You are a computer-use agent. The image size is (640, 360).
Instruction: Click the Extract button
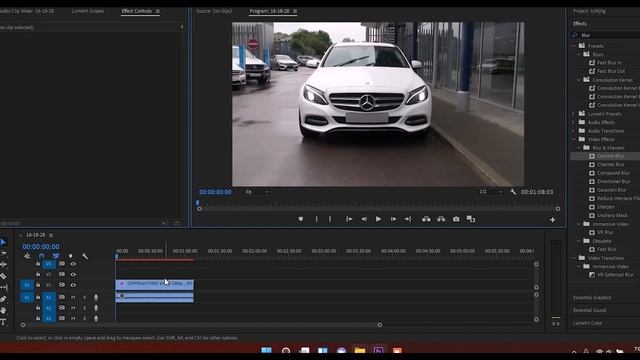click(441, 219)
